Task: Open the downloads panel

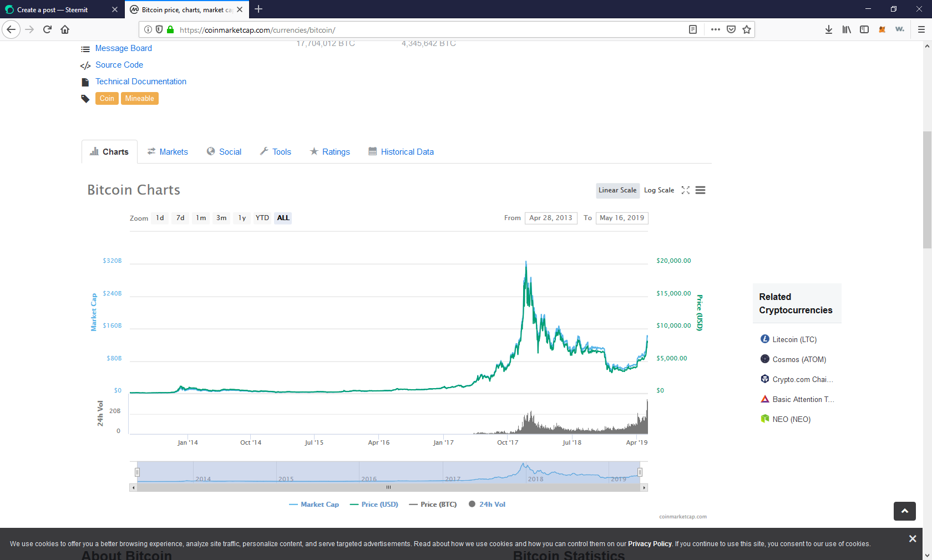Action: 829,29
